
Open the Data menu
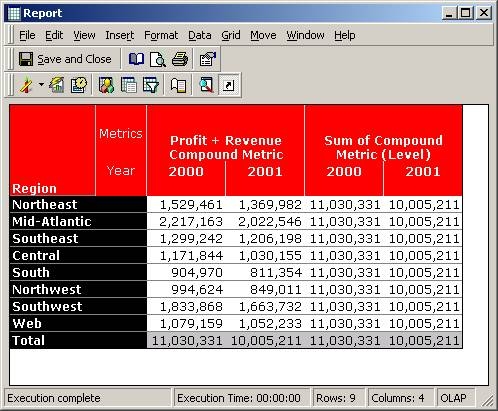click(200, 35)
